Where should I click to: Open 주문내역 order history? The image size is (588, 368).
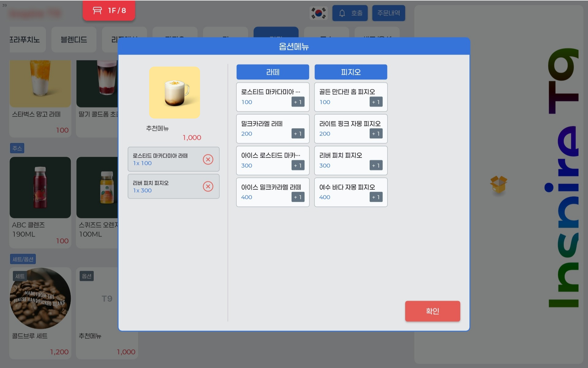click(x=388, y=13)
